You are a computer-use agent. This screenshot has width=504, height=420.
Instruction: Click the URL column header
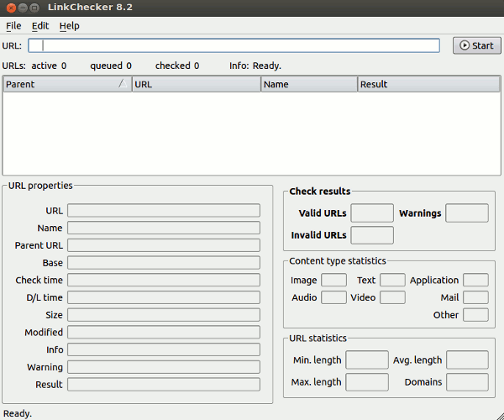pos(197,84)
